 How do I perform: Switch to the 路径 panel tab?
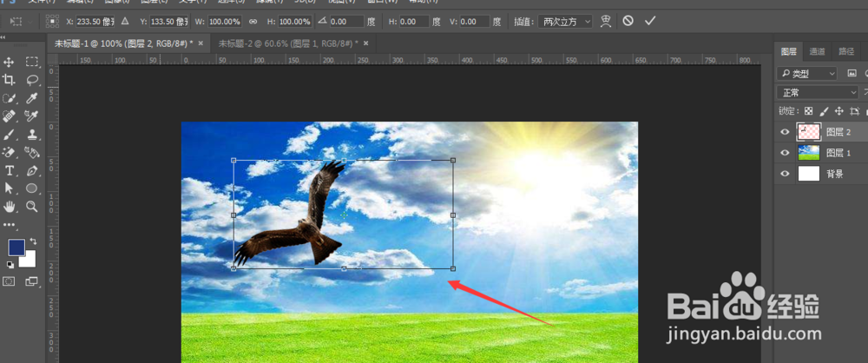(x=846, y=51)
